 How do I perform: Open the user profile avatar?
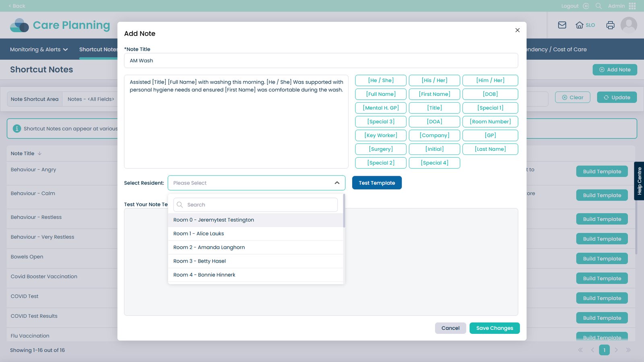point(629,25)
